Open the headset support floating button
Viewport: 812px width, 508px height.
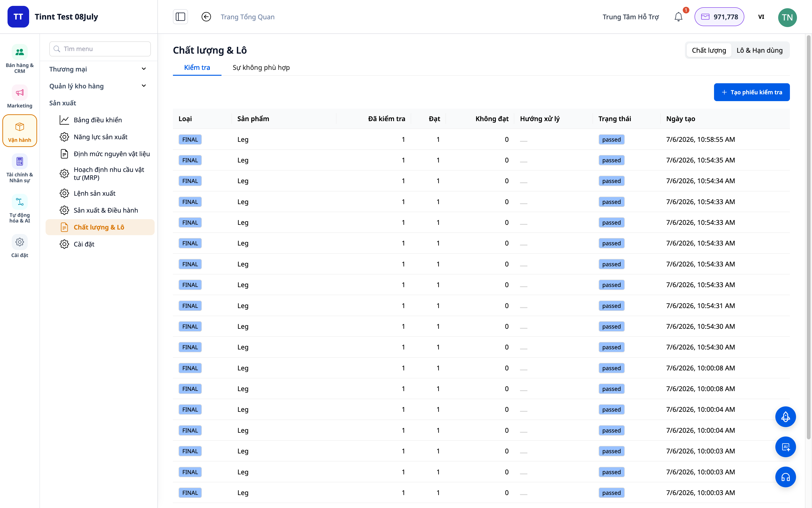[x=785, y=477]
